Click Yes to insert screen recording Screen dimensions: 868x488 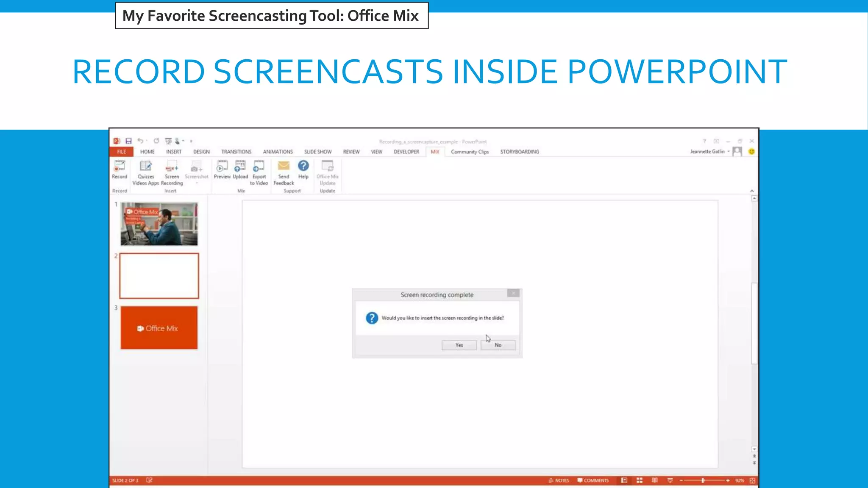point(459,345)
